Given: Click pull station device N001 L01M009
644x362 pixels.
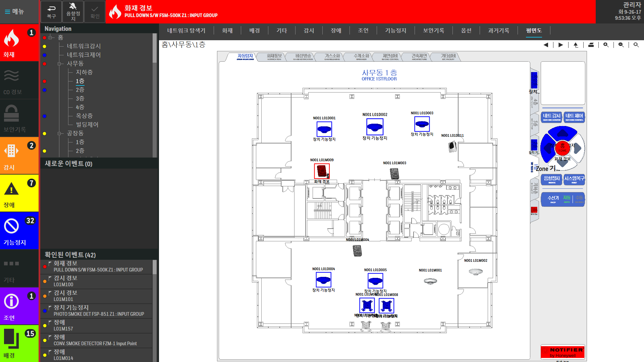Looking at the screenshot, I should pos(322,171).
